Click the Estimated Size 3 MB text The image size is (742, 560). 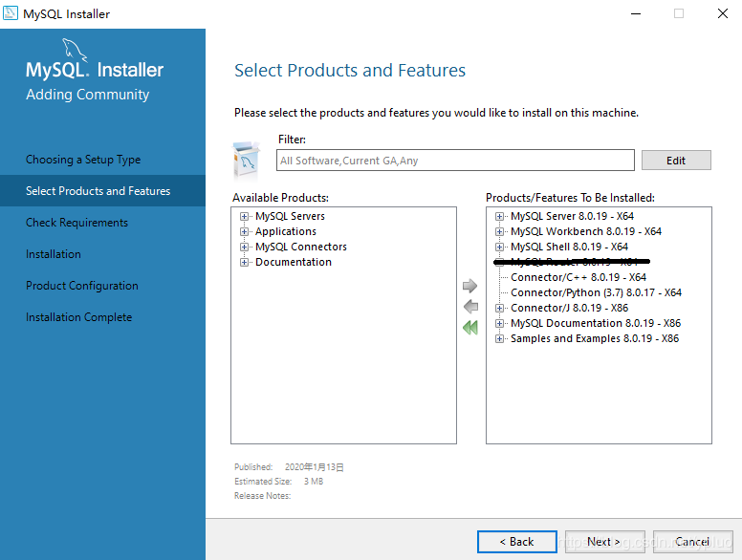coord(278,482)
